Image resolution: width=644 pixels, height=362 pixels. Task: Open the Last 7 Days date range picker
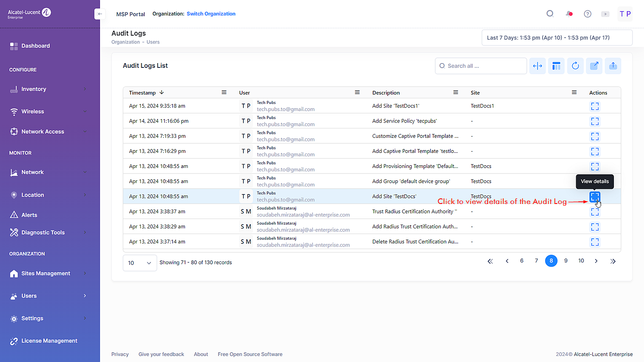pos(557,38)
